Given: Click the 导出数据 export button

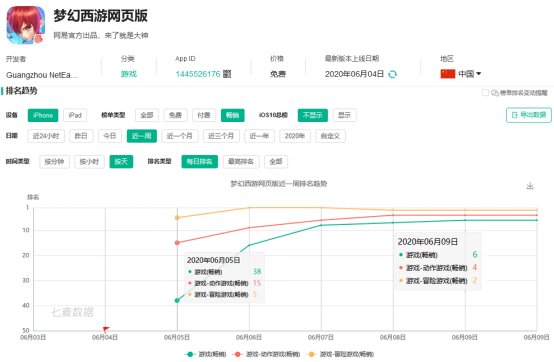Looking at the screenshot, I should click(x=529, y=115).
